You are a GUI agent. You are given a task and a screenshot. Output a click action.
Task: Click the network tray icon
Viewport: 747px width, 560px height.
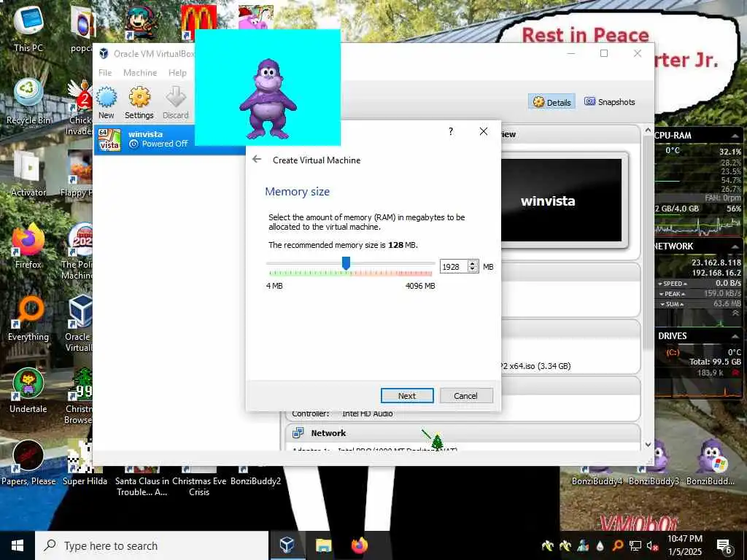tap(635, 545)
